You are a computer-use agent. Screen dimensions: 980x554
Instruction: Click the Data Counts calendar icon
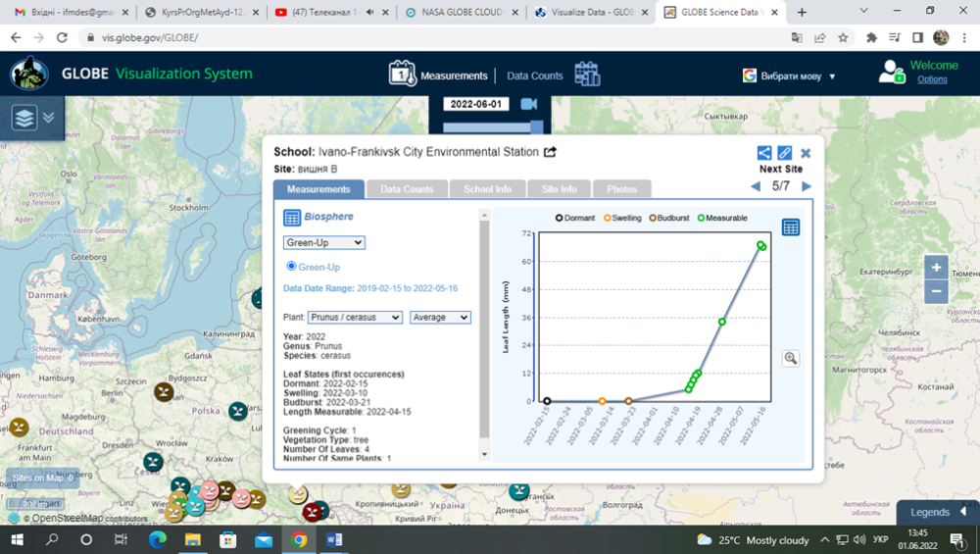click(587, 75)
